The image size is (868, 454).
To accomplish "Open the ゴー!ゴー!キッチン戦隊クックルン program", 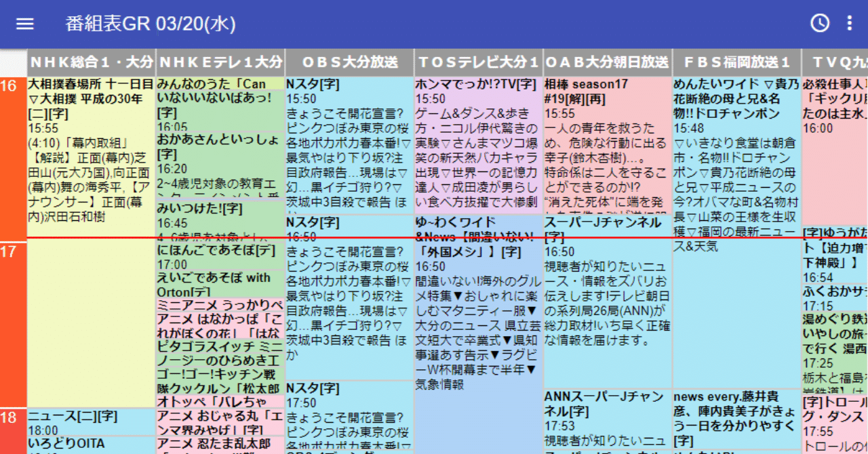I will click(x=220, y=379).
